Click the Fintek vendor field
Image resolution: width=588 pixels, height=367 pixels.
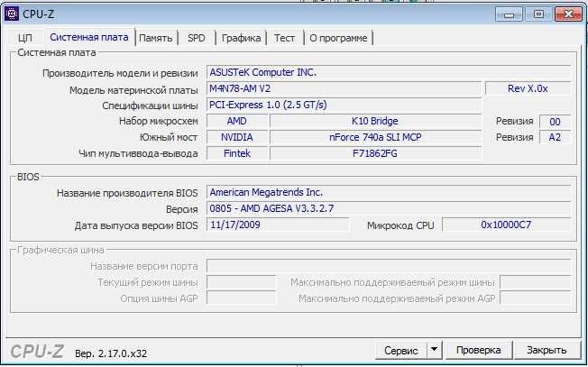(x=237, y=153)
